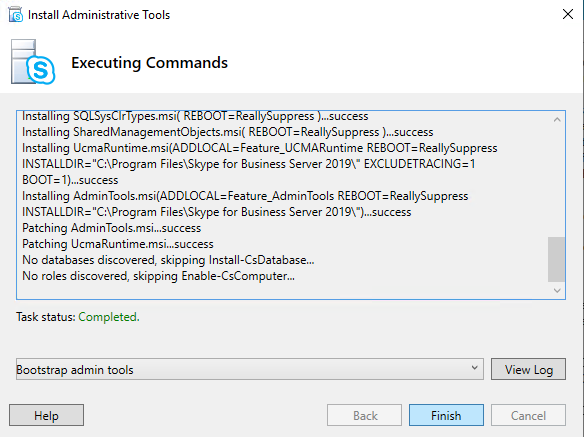Click 'No databases discovered' log line
The width and height of the screenshot is (584, 437).
pyautogui.click(x=168, y=260)
